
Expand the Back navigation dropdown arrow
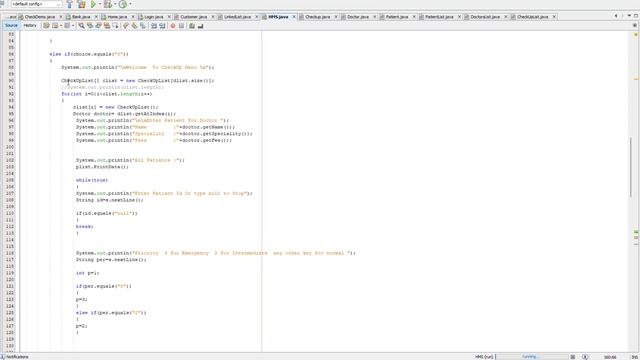pos(61,26)
